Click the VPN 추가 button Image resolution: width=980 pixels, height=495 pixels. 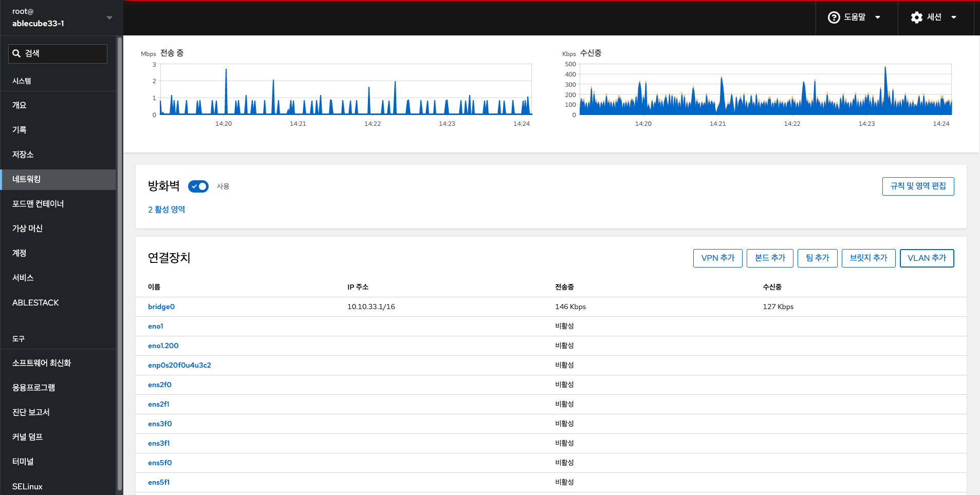pyautogui.click(x=717, y=258)
